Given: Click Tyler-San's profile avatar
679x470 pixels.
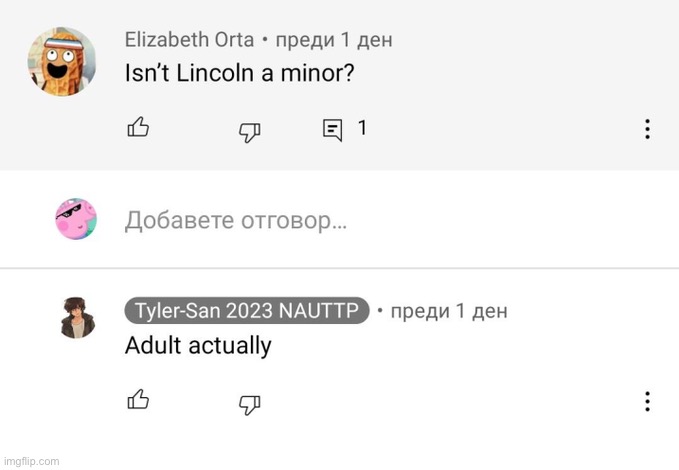Looking at the screenshot, I should [x=78, y=318].
